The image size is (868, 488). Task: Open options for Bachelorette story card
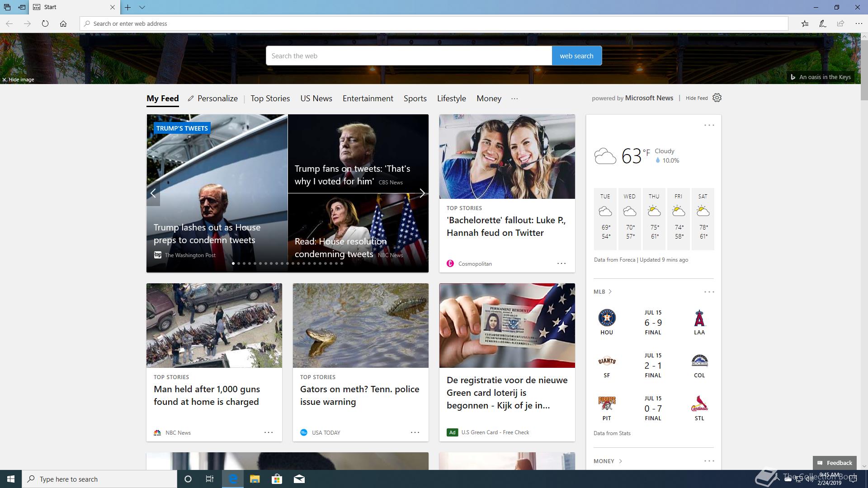561,263
